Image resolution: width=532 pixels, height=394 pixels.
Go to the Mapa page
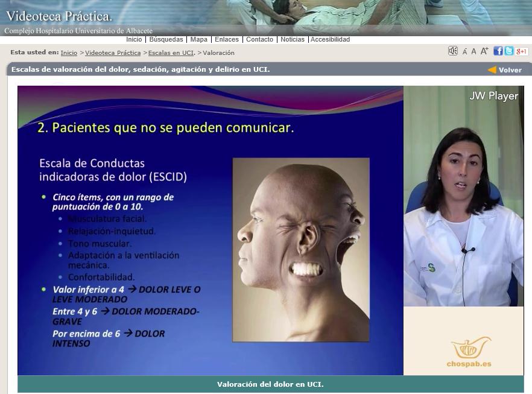(198, 40)
